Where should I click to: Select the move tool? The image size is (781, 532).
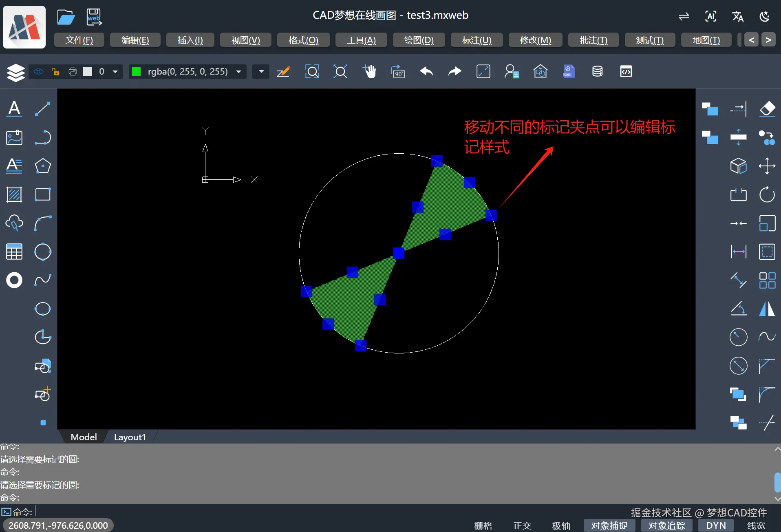pos(767,166)
